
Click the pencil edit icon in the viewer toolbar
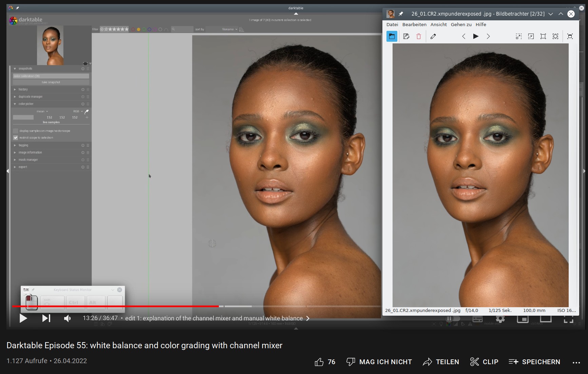(433, 36)
